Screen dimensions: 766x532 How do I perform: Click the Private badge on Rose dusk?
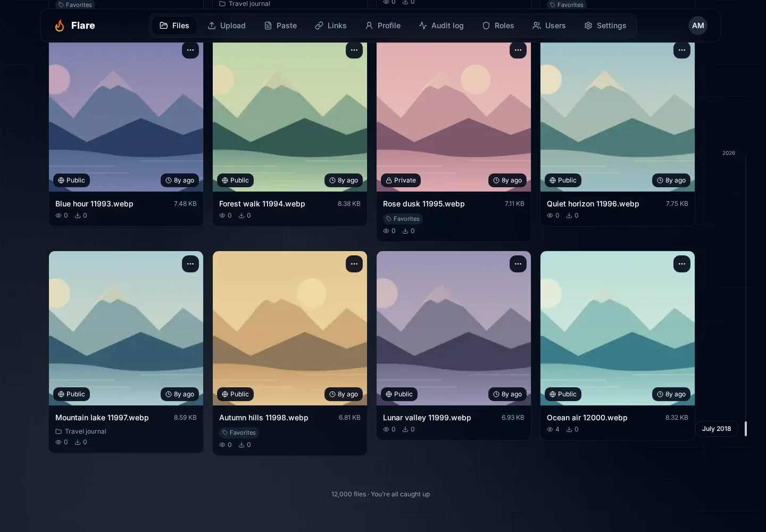click(x=401, y=180)
